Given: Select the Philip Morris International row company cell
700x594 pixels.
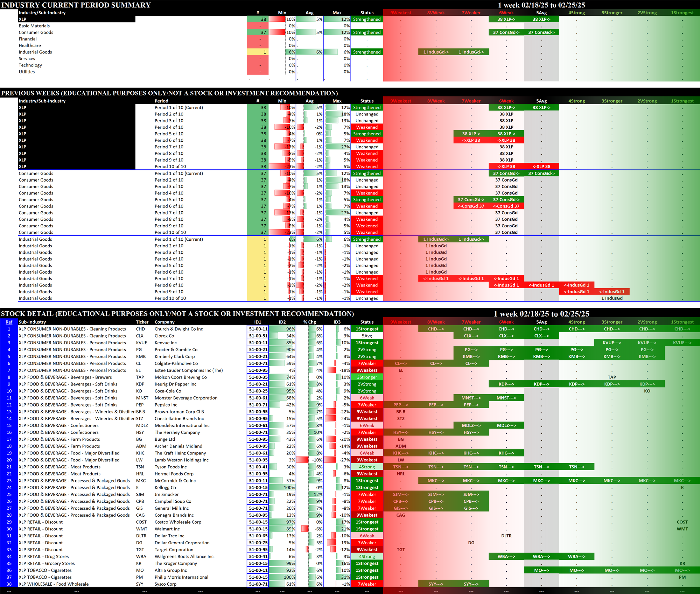Looking at the screenshot, I should pos(181,577).
